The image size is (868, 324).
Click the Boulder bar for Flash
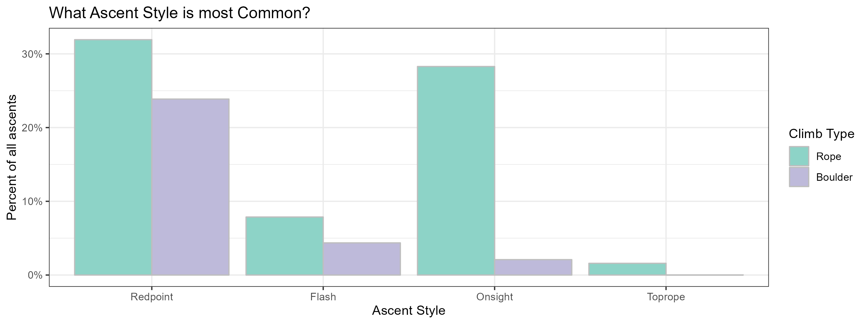(362, 259)
